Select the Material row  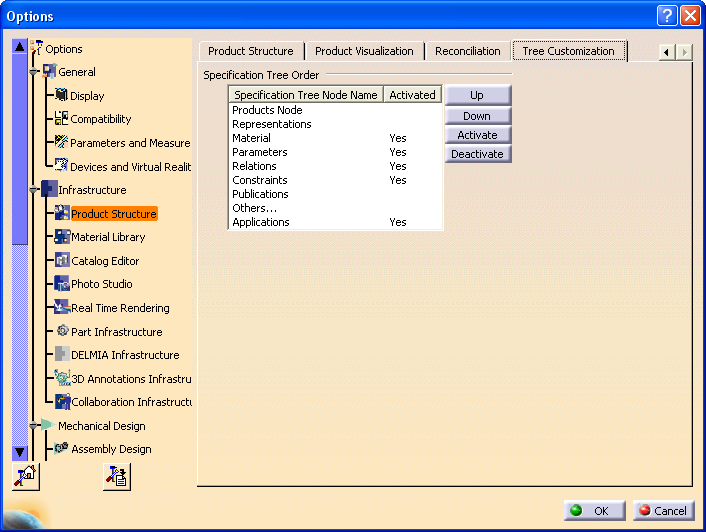coord(335,138)
